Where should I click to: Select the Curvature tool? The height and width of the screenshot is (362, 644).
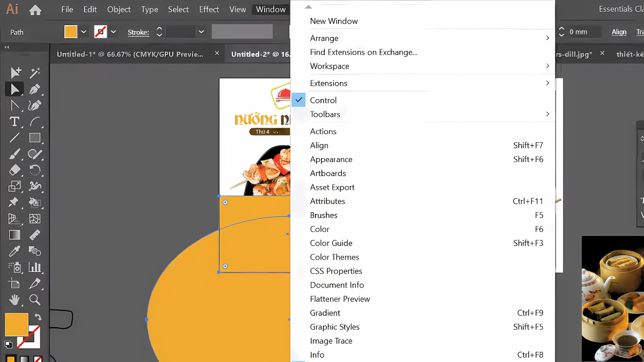click(x=35, y=105)
